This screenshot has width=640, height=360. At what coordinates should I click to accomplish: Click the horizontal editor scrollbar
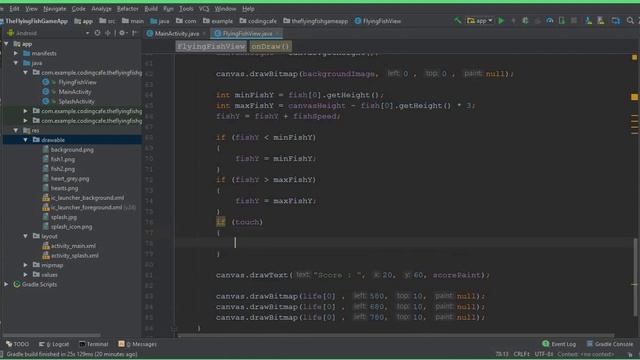396,336
